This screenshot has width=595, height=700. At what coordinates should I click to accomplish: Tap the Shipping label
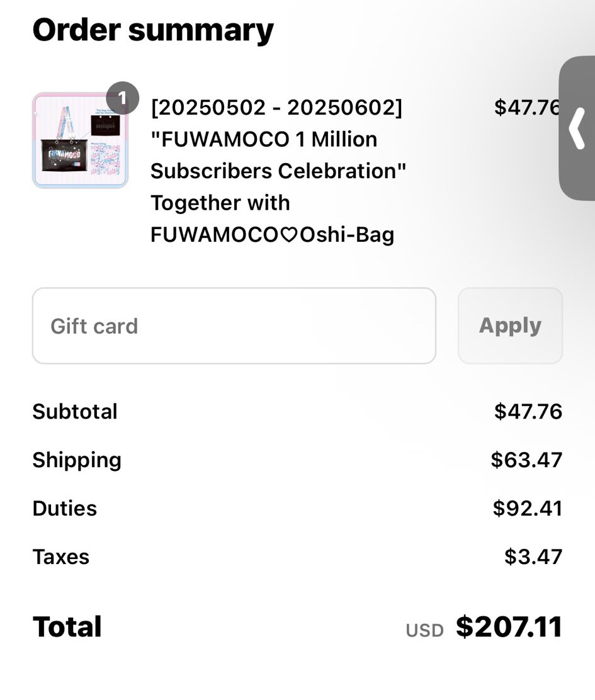[x=77, y=460]
